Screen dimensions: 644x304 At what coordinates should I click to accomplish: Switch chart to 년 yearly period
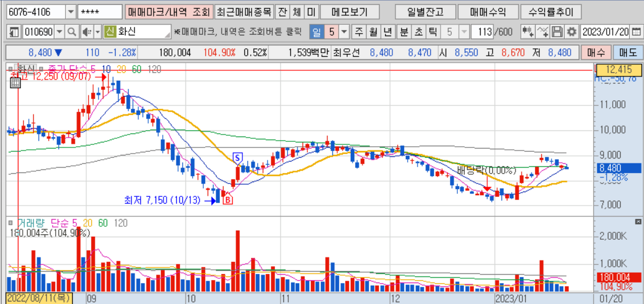(x=387, y=32)
